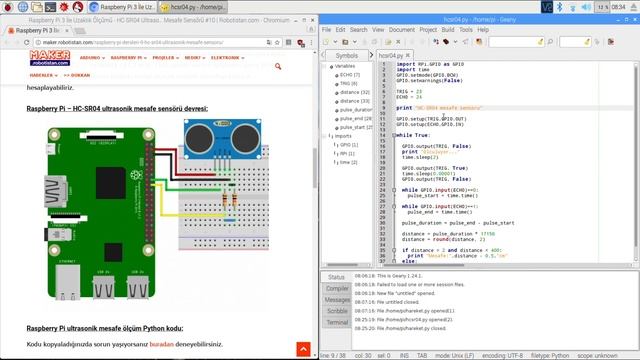Expand the ELEKTRONIK site menu
The height and width of the screenshot is (360, 640).
tap(227, 58)
